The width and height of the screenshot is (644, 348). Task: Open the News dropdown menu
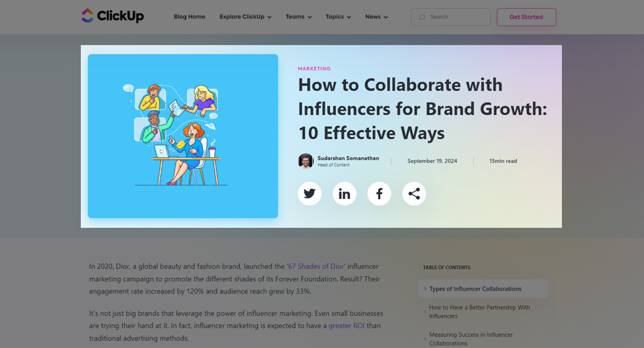click(x=377, y=17)
